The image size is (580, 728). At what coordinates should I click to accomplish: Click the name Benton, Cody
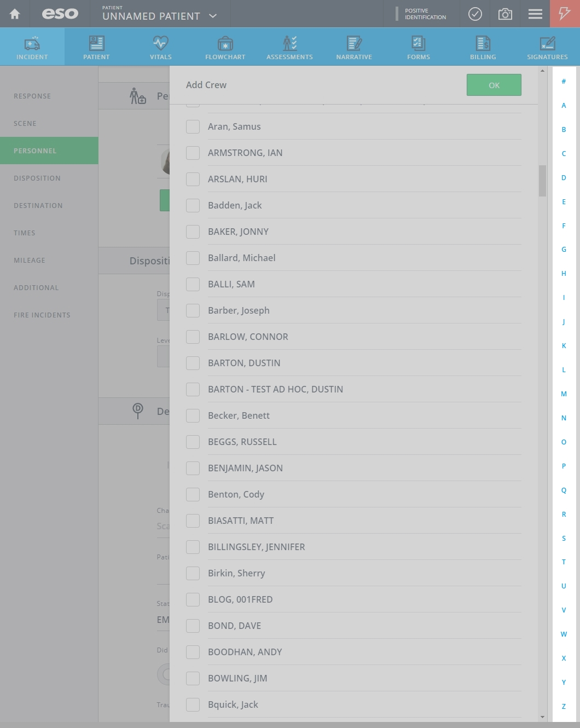(x=236, y=494)
